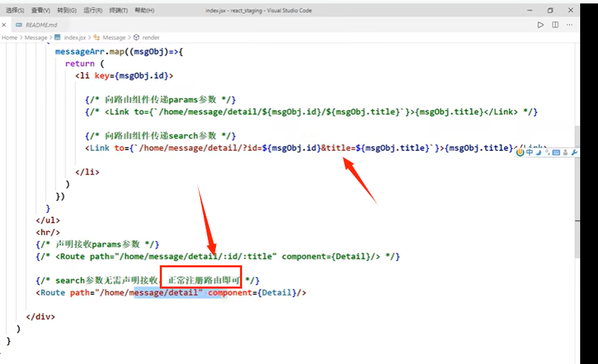This screenshot has height=364, width=598.
Task: Click the editor vertical scrollbar thumb
Action: tap(577, 191)
